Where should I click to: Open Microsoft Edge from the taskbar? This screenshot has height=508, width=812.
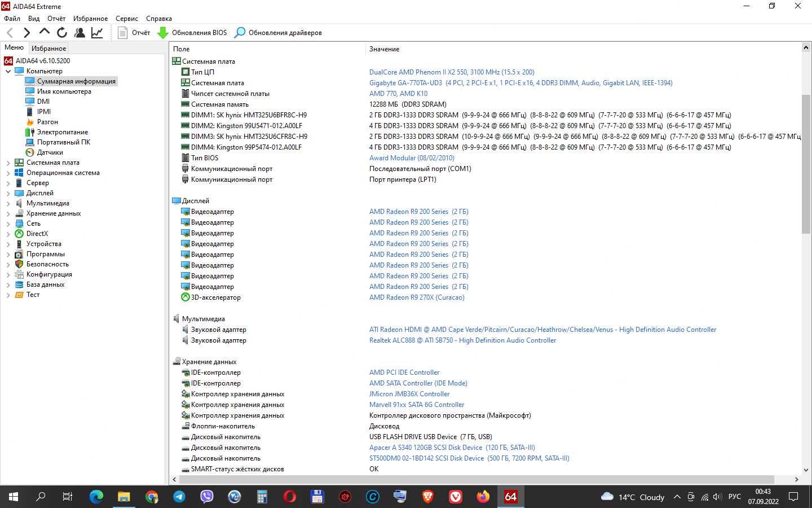pyautogui.click(x=96, y=497)
